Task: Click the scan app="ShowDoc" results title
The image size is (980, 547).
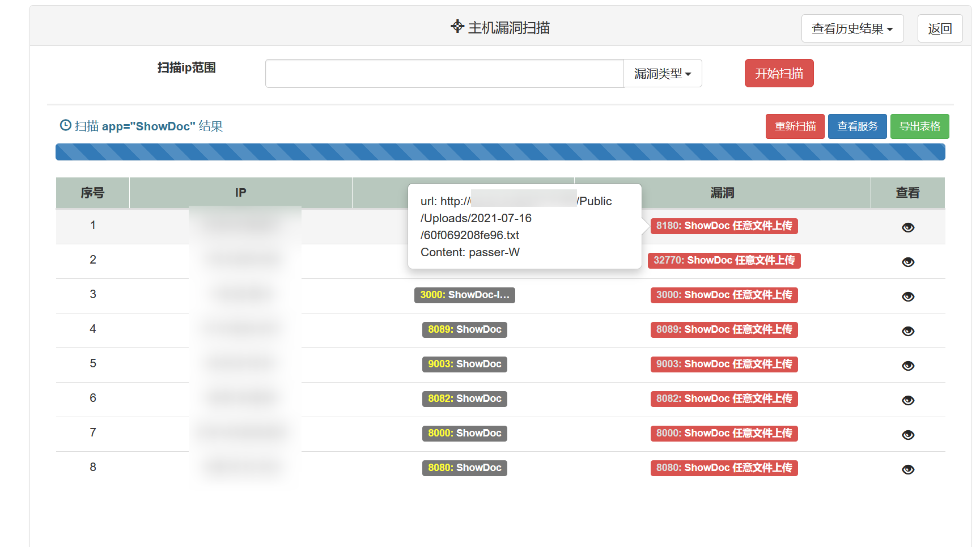Action: point(149,126)
